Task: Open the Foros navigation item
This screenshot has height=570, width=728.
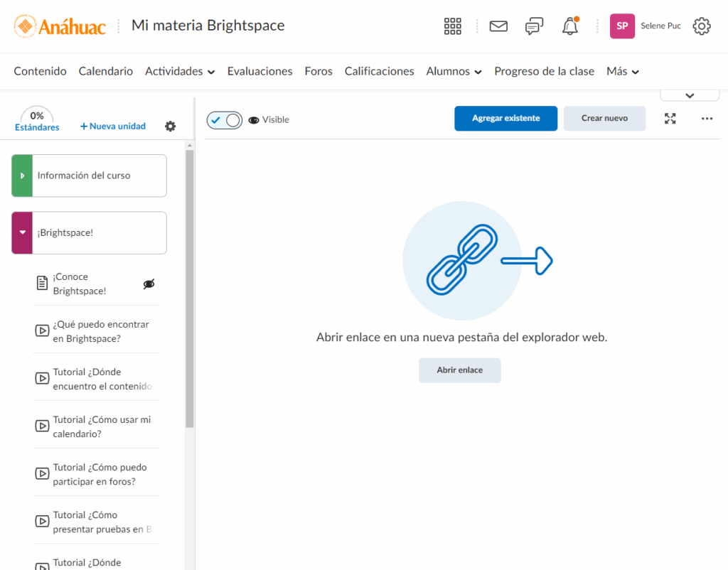Action: 318,71
